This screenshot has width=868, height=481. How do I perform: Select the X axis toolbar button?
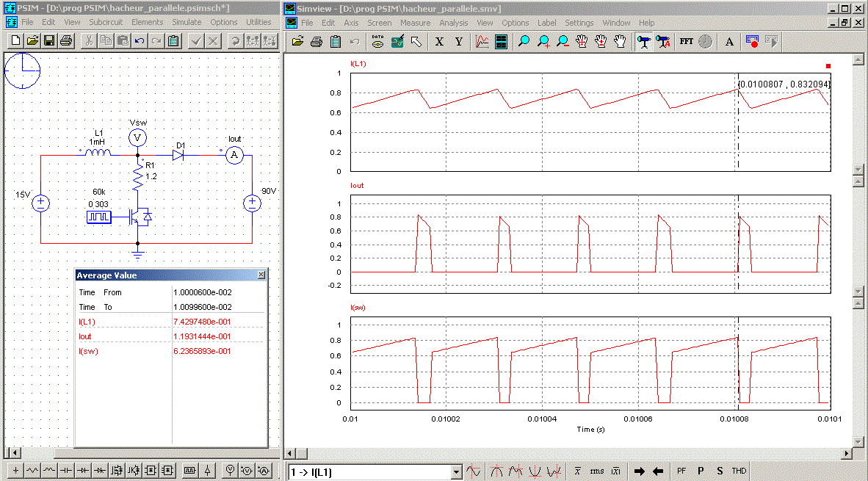click(x=439, y=42)
